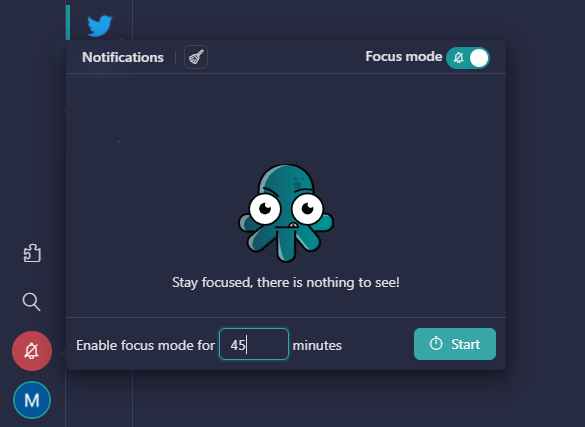
Task: Focus the minutes input showing 45
Action: pos(254,344)
